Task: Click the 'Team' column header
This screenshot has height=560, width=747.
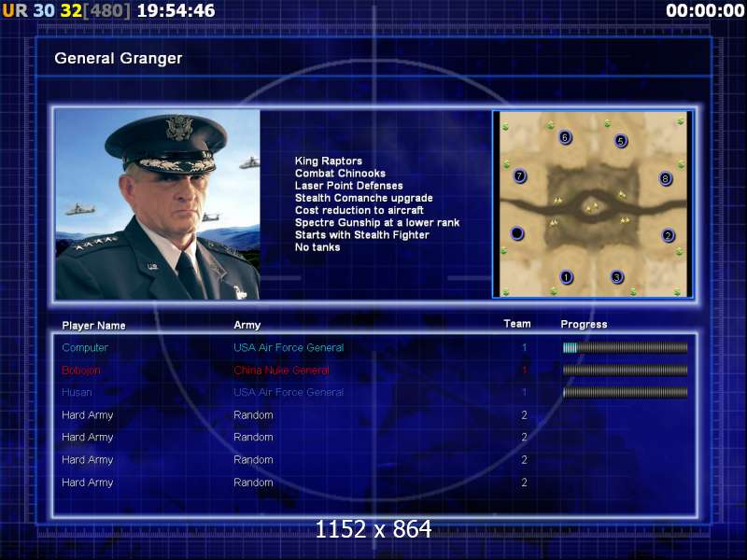Action: 517,324
